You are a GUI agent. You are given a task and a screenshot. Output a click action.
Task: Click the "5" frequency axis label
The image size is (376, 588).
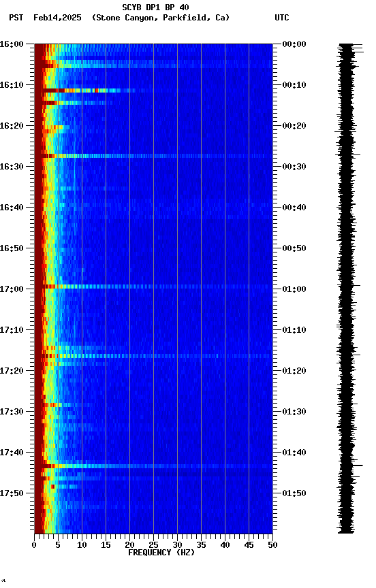[58, 545]
